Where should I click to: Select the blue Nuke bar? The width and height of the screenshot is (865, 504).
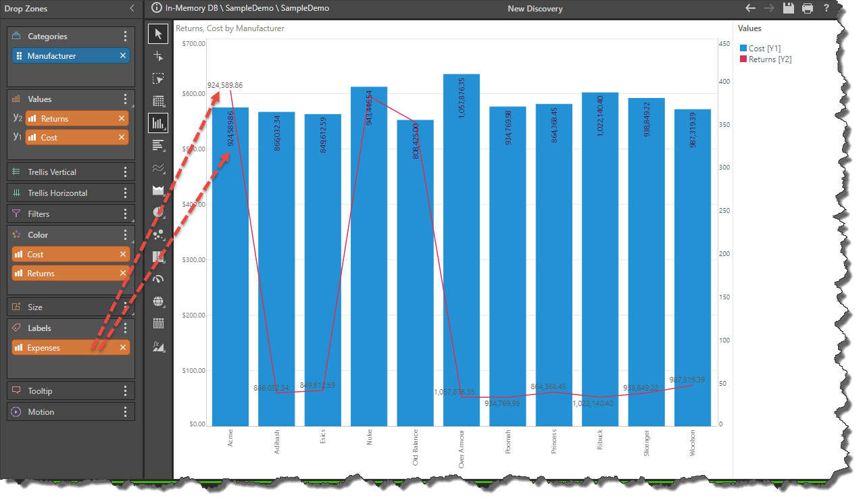369,257
